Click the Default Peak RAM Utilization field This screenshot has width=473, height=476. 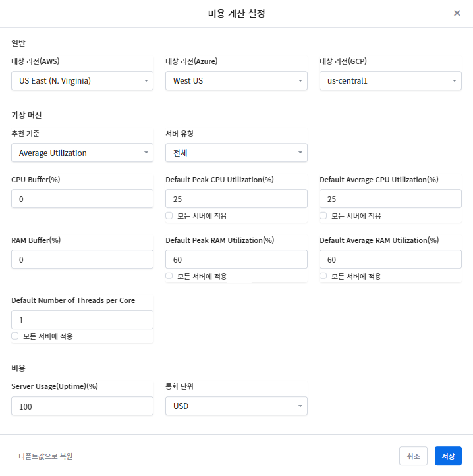[236, 259]
